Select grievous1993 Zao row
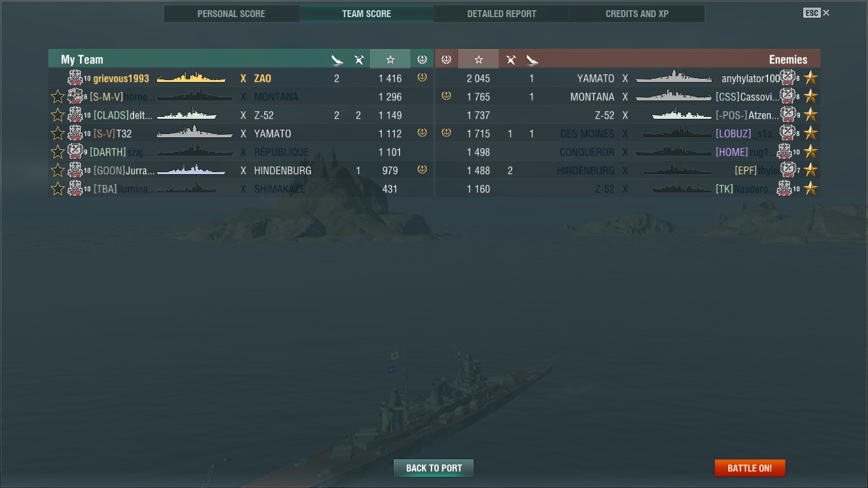868x488 pixels. coord(241,78)
